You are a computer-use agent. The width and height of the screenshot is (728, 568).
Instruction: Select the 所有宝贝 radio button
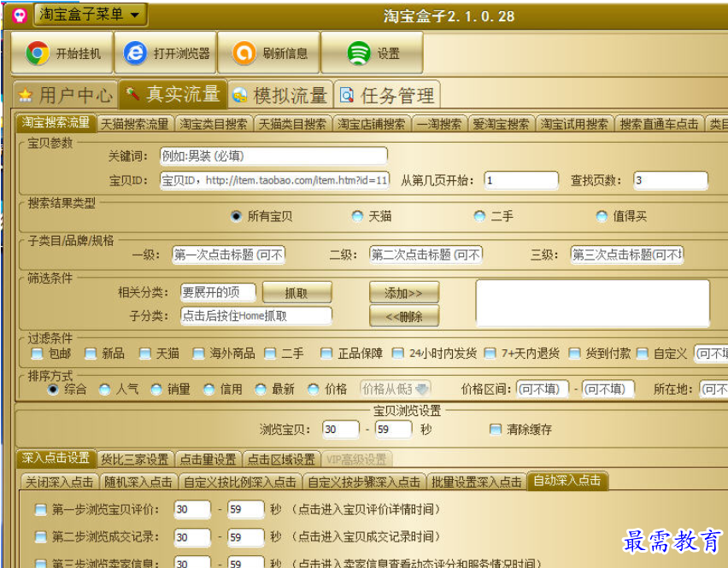tap(237, 216)
